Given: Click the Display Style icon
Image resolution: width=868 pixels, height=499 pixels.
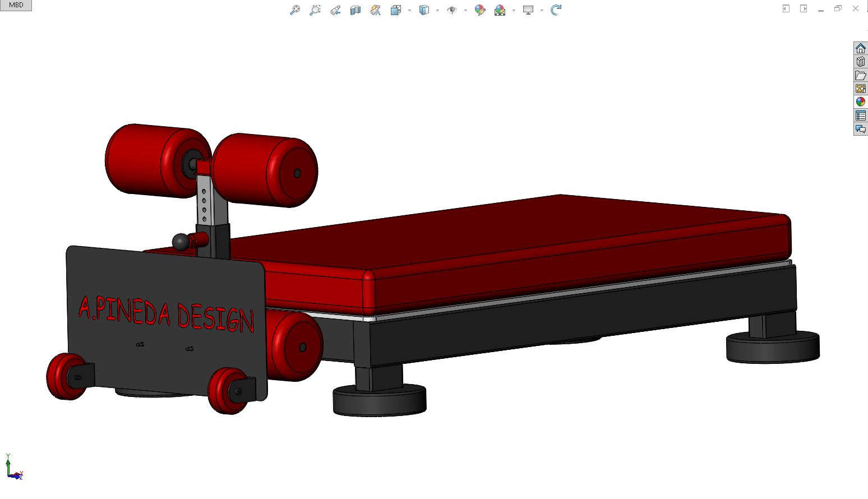Looking at the screenshot, I should pyautogui.click(x=424, y=10).
